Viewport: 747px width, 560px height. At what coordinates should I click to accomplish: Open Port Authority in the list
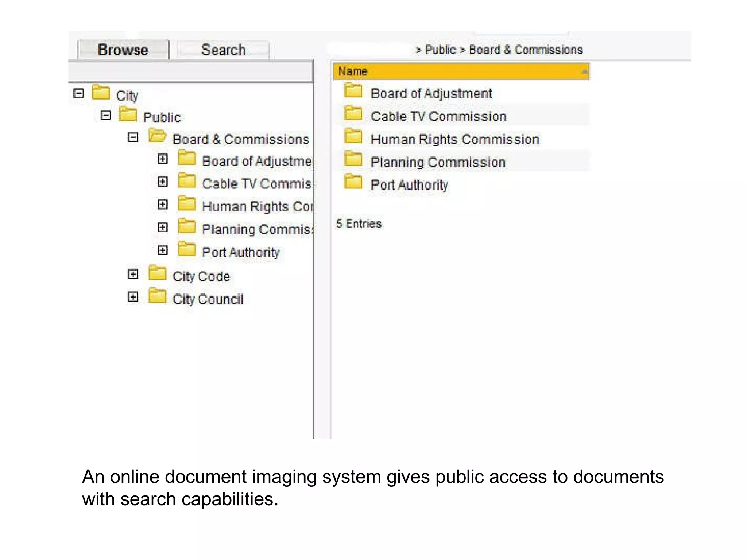(x=410, y=185)
